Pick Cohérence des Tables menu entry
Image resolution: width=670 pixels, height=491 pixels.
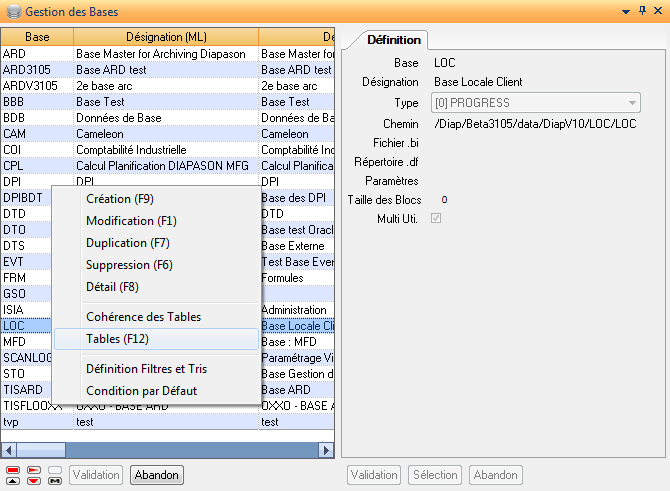click(x=143, y=317)
